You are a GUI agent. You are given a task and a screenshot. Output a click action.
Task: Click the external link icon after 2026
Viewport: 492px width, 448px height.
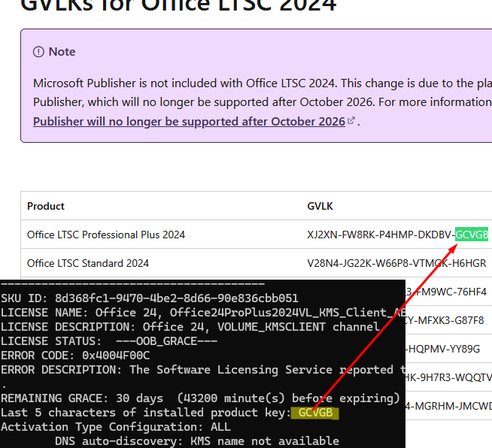point(351,120)
